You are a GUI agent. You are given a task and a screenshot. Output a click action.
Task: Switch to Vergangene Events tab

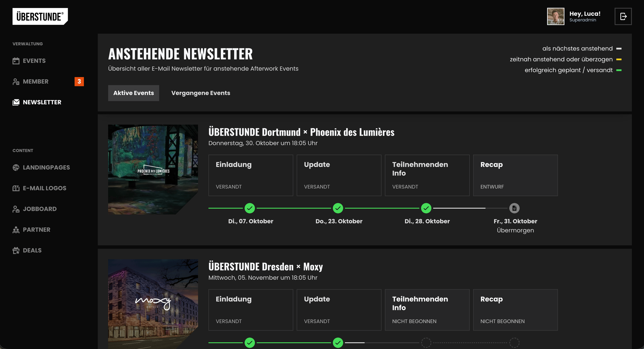[x=200, y=93]
